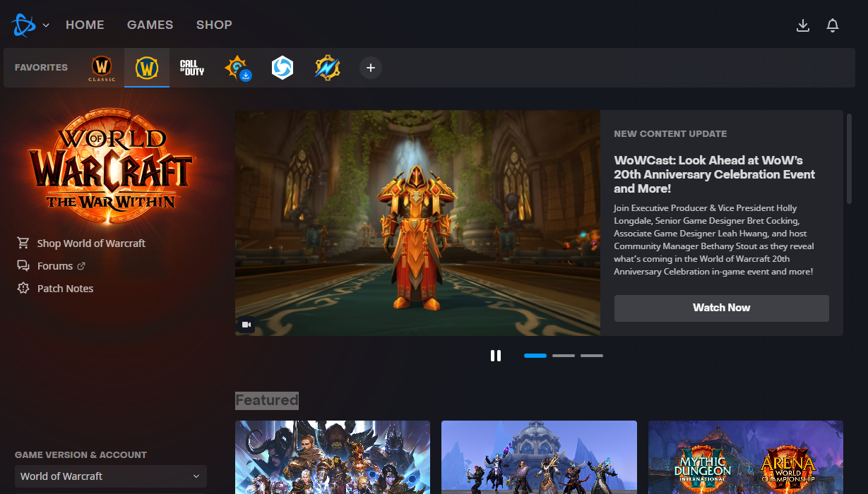The height and width of the screenshot is (494, 868).
Task: Select World of Warcraft Classic favorite icon
Action: coord(102,68)
